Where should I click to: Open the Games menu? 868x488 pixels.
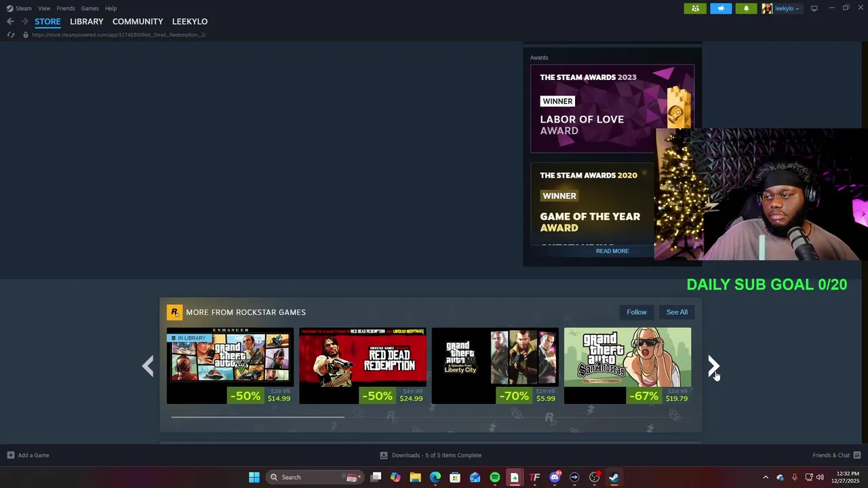pyautogui.click(x=90, y=8)
